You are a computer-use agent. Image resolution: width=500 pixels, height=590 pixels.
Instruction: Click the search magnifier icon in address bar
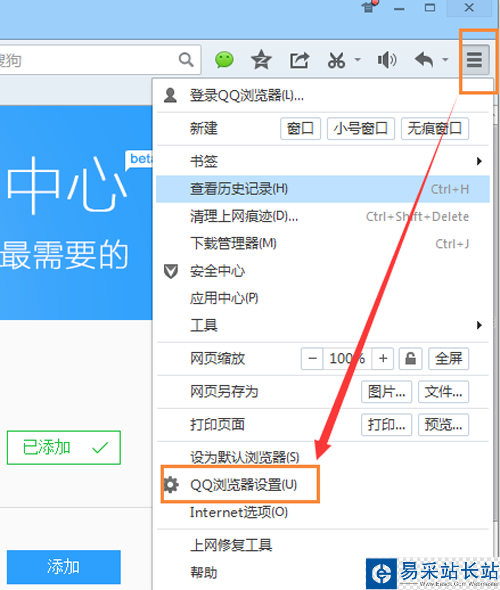tap(186, 59)
